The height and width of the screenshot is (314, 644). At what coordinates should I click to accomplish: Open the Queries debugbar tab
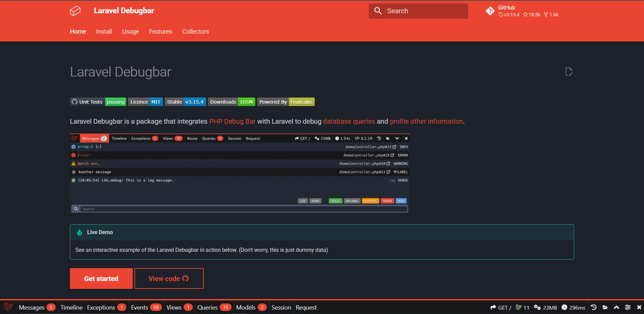click(x=214, y=307)
